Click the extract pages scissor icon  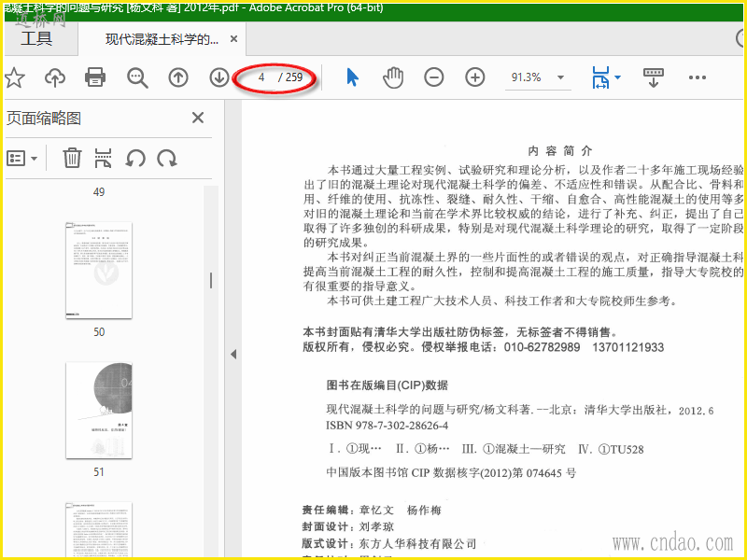[103, 158]
